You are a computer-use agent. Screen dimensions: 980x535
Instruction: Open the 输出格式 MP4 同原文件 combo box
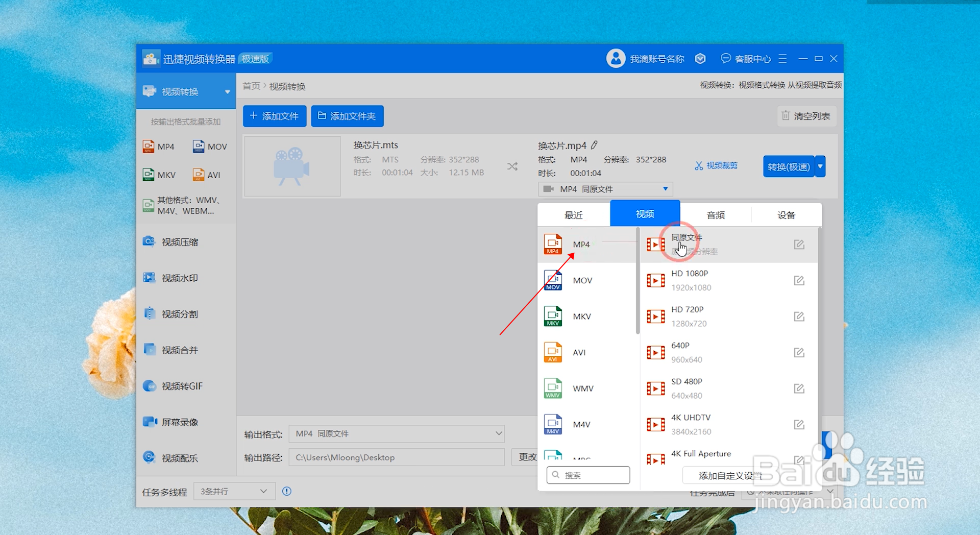[397, 433]
